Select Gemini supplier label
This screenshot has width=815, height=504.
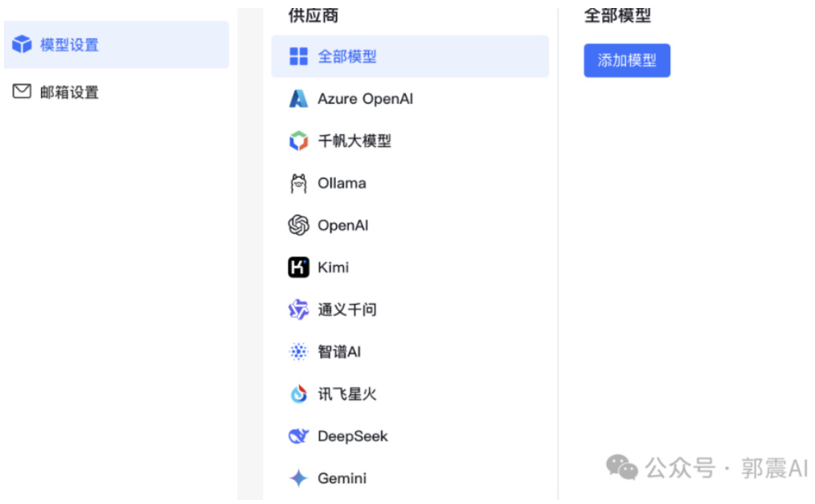tap(342, 477)
